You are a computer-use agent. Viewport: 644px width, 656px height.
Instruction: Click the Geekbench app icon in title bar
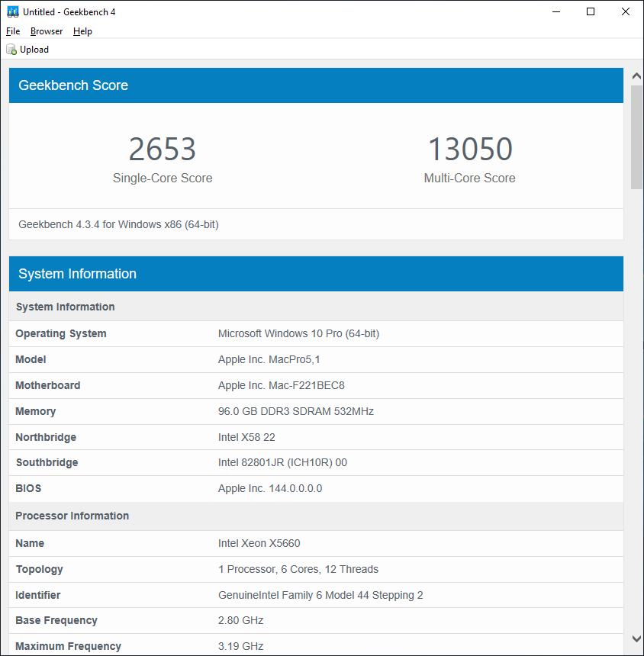click(12, 12)
